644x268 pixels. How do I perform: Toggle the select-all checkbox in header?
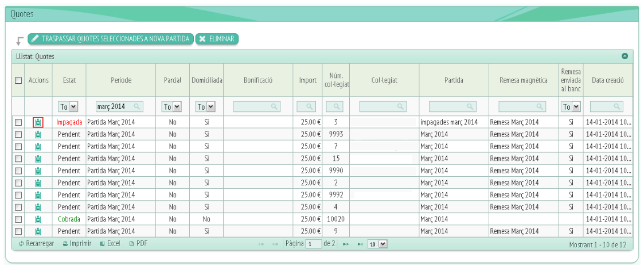pyautogui.click(x=18, y=81)
